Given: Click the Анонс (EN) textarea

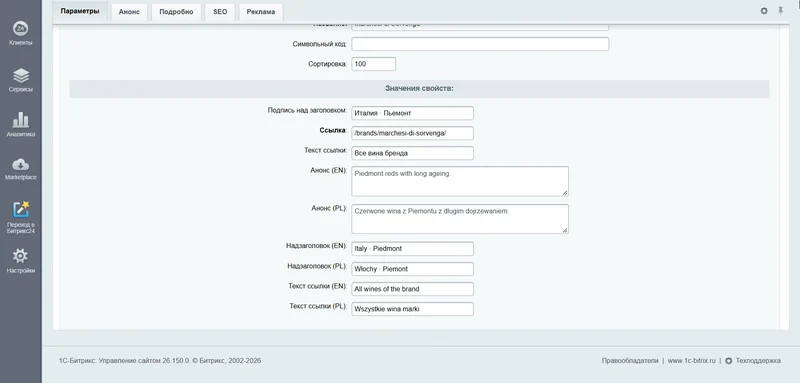Looking at the screenshot, I should [x=460, y=181].
